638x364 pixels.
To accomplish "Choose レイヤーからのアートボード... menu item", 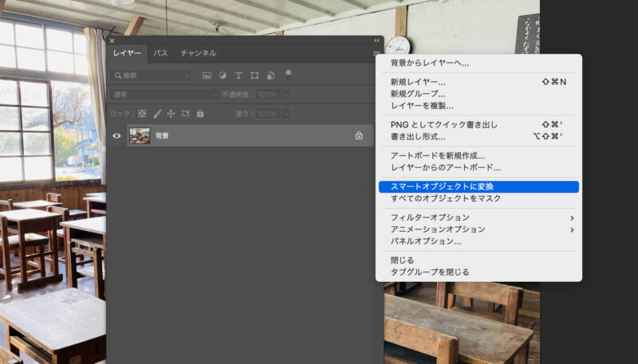I will [478, 167].
